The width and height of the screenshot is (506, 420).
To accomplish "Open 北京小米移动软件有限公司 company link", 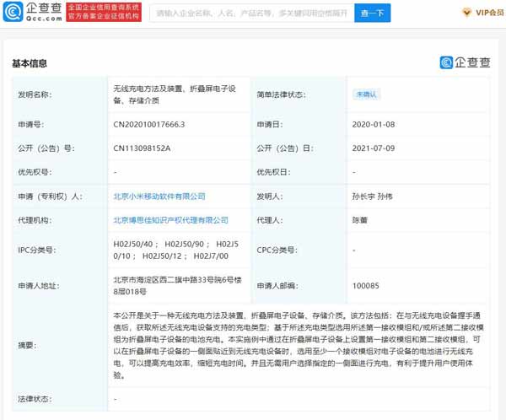I will pyautogui.click(x=159, y=197).
